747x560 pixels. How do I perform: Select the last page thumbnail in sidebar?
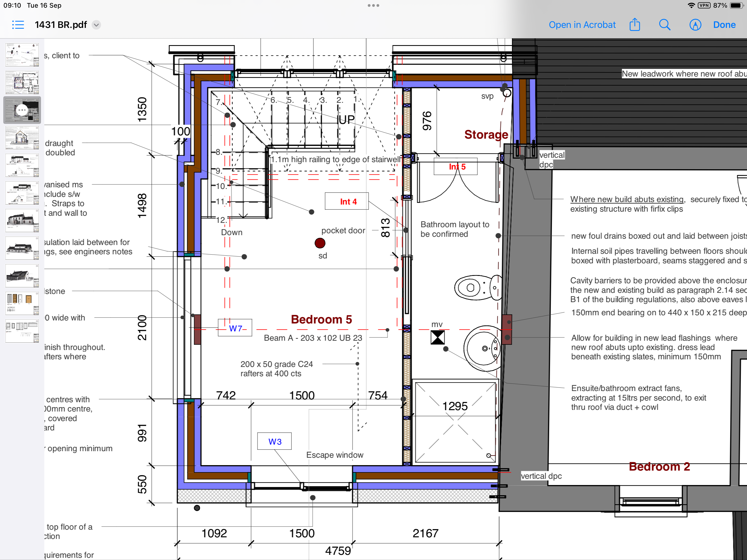(22, 331)
